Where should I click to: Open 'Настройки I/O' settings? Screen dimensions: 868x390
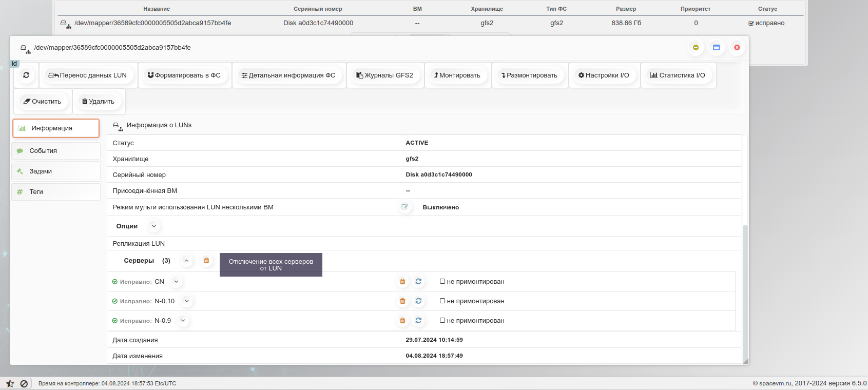pos(604,75)
